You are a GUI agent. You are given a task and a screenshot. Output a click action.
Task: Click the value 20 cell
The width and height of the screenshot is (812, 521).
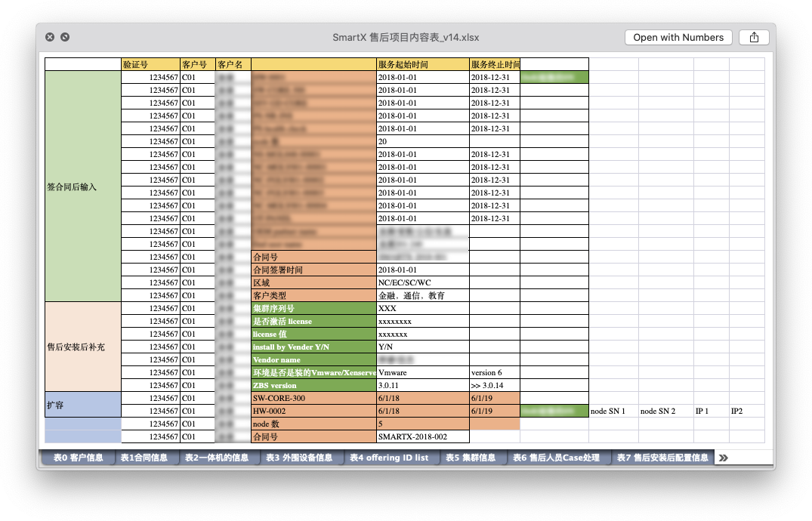tap(423, 141)
